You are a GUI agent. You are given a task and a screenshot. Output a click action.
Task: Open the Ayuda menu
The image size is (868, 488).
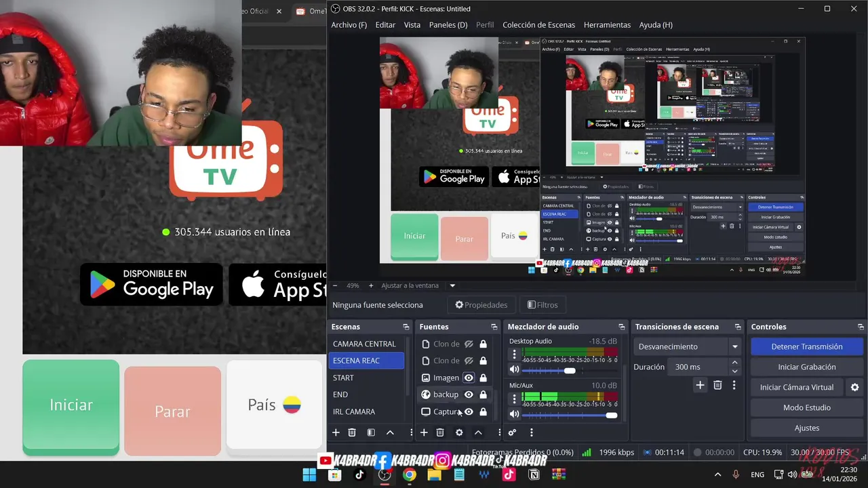[656, 24]
